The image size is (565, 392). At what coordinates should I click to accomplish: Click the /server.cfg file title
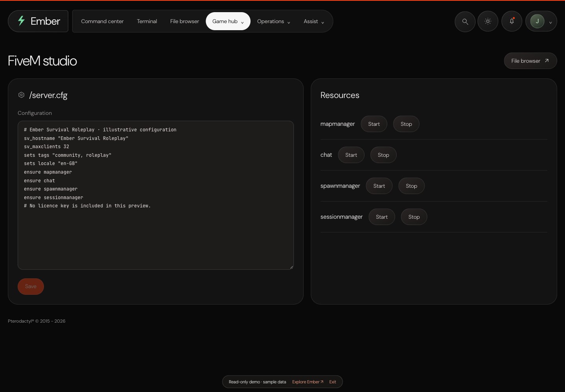click(48, 95)
